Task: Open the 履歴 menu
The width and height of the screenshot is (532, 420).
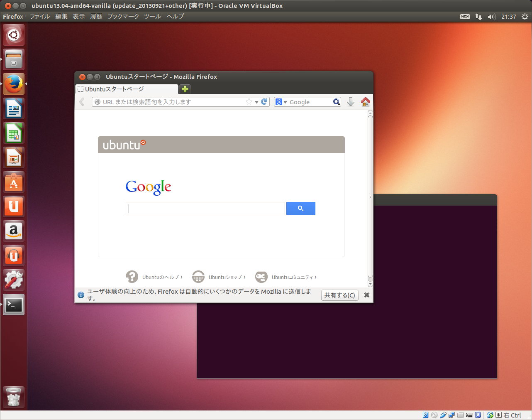Action: click(x=96, y=17)
